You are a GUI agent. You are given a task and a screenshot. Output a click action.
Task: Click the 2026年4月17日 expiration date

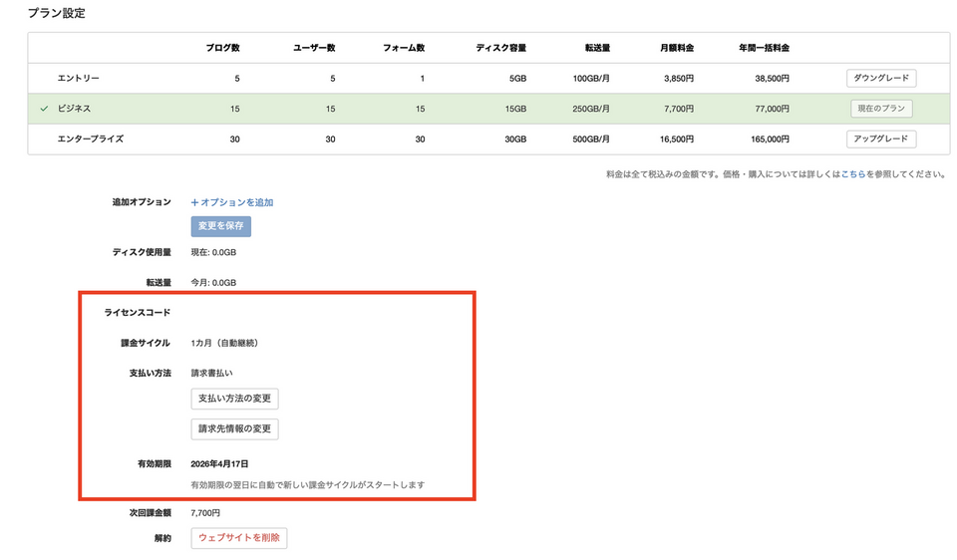pos(219,464)
